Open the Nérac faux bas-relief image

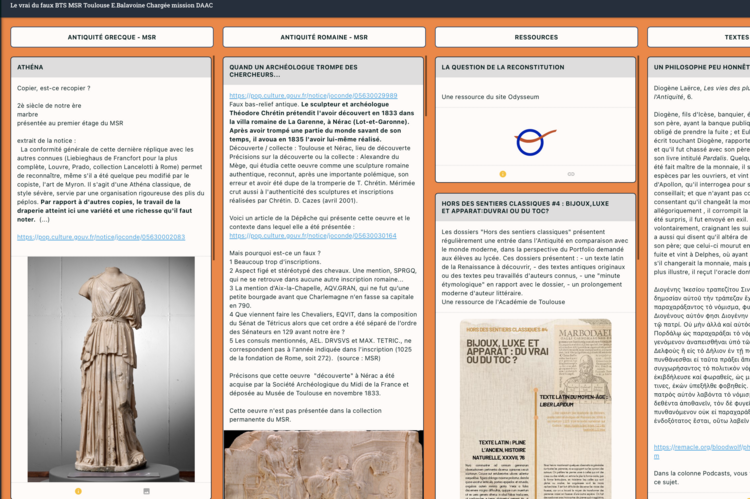[323, 465]
